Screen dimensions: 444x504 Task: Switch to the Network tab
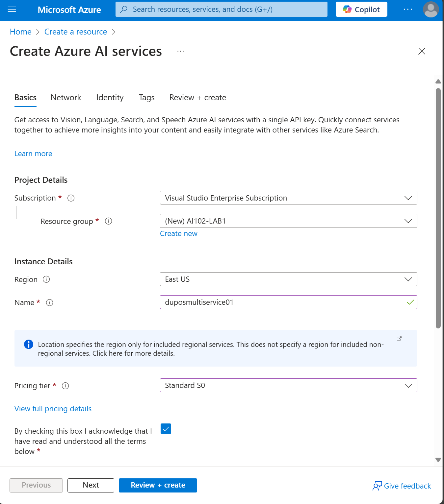(x=66, y=98)
